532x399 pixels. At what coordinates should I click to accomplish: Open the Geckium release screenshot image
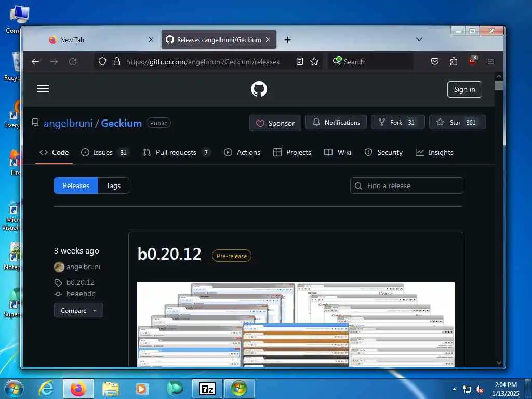[296, 324]
